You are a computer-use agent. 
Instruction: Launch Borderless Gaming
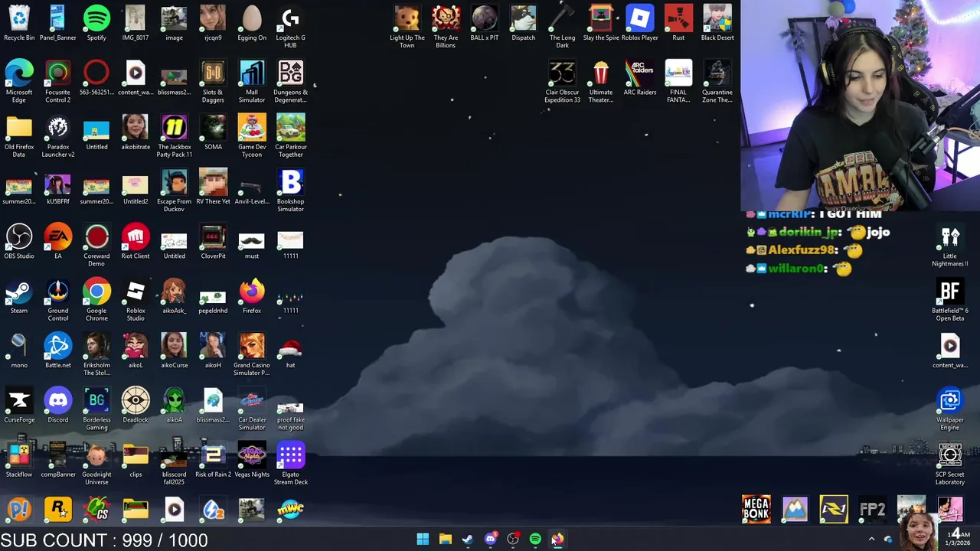(96, 409)
